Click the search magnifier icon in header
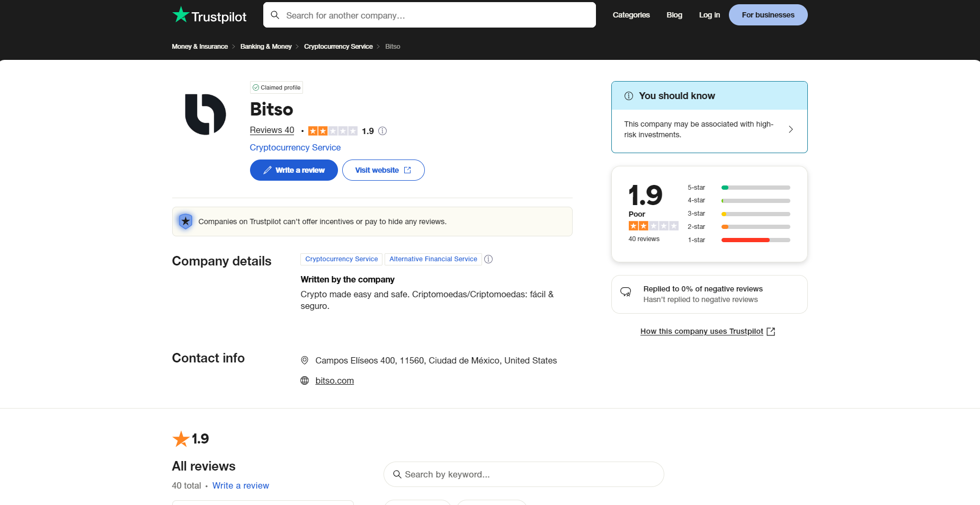 275,15
